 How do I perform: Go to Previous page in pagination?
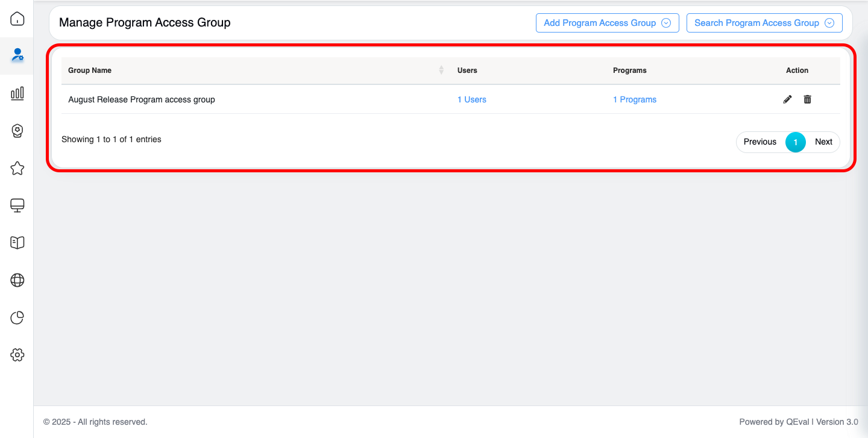point(759,142)
